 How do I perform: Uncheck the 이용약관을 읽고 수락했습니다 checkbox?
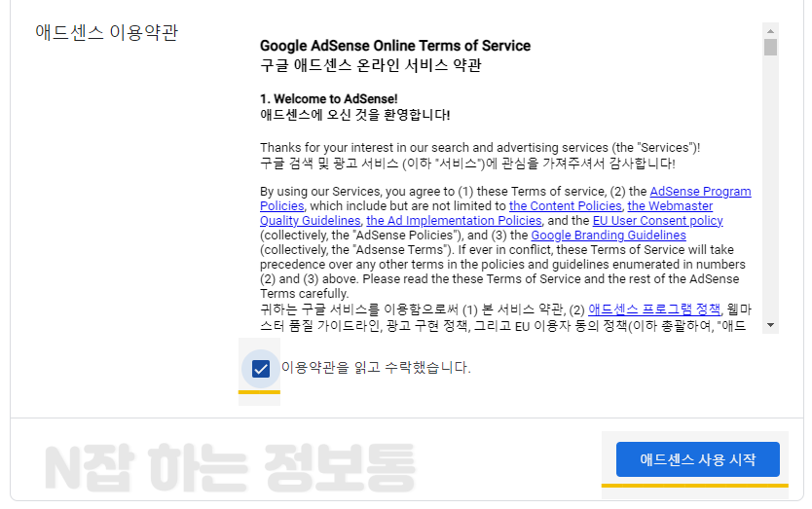click(x=261, y=369)
